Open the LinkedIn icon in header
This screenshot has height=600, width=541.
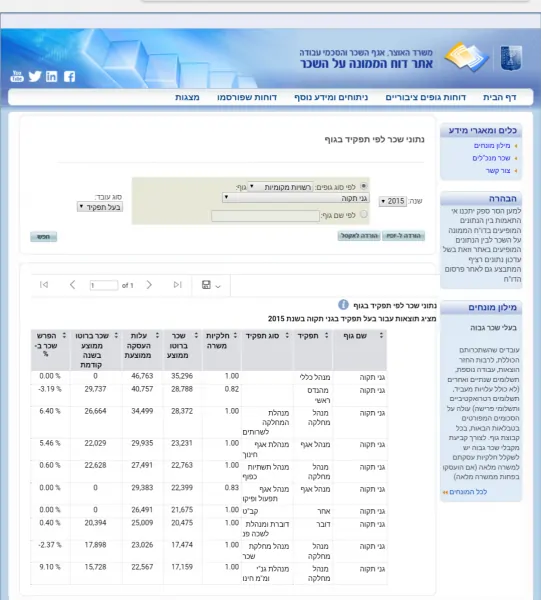(52, 77)
